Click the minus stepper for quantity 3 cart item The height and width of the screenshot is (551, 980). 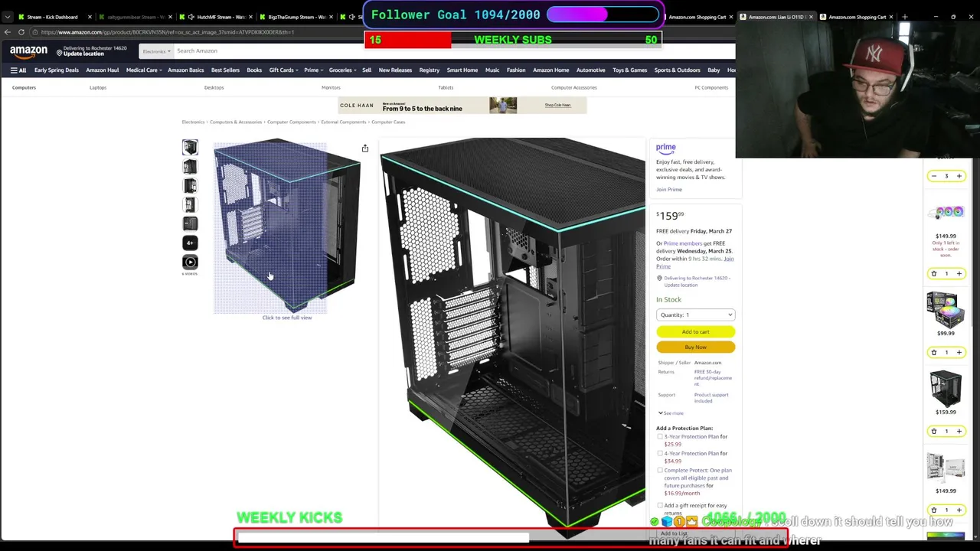click(933, 176)
